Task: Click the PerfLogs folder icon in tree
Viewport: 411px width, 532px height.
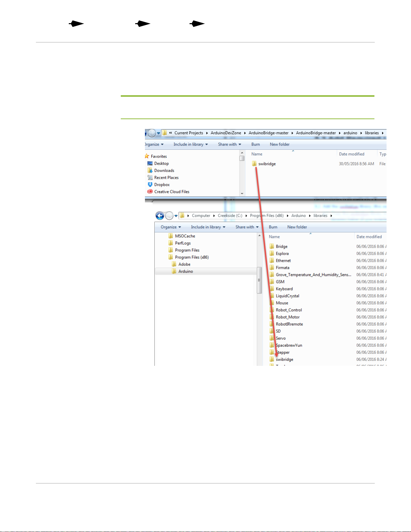Action: (171, 243)
